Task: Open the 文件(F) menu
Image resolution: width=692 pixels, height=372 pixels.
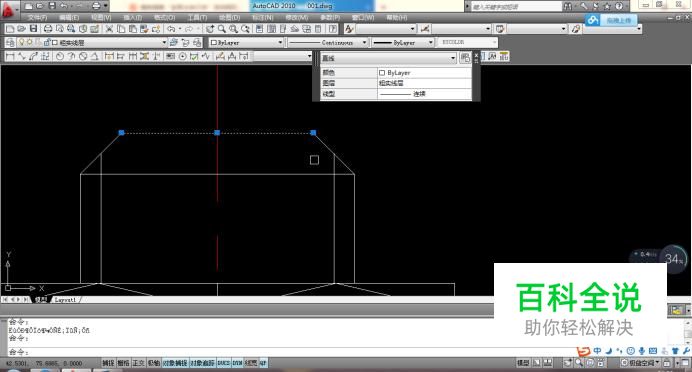Action: (x=37, y=17)
